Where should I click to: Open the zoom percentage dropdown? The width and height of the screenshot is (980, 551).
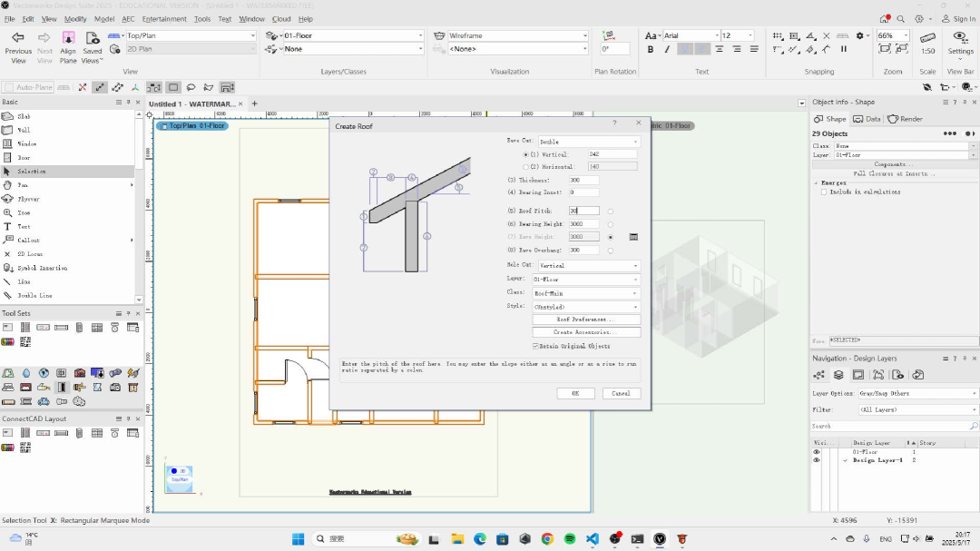point(904,36)
